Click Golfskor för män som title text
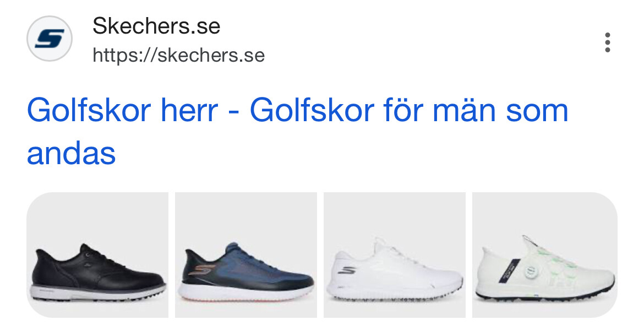Screen dimensions: 644x336 pyautogui.click(x=409, y=111)
